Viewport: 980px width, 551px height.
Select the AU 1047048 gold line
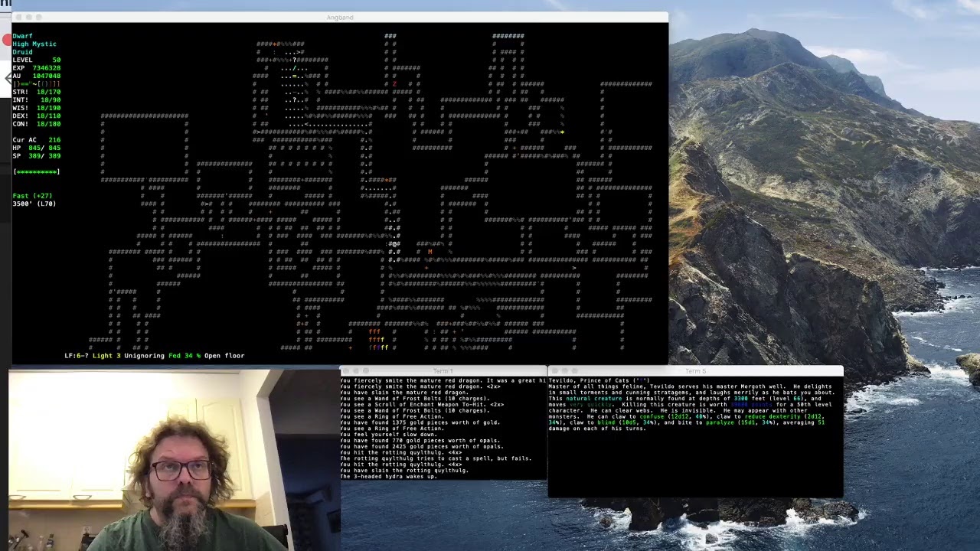tap(36, 76)
